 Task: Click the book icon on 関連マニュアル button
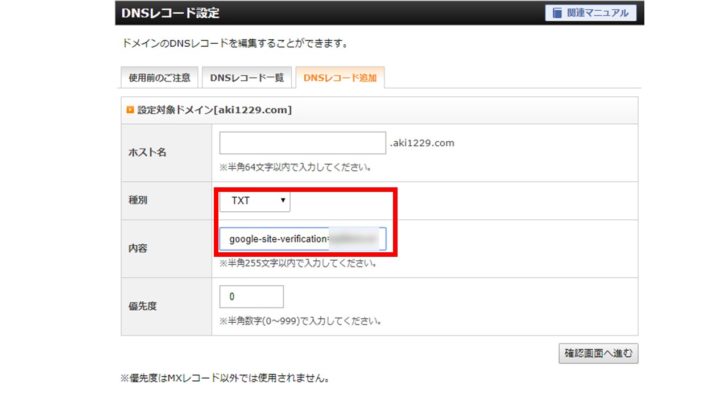click(555, 13)
